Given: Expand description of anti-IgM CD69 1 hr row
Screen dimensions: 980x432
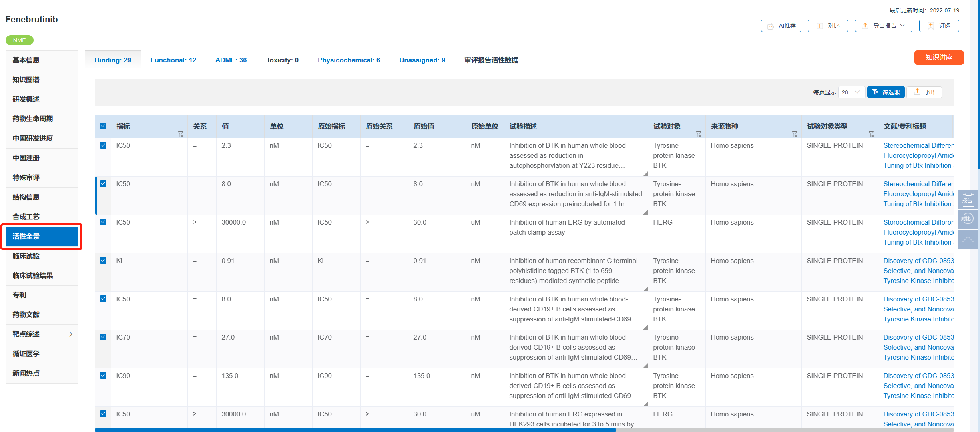Looking at the screenshot, I should coord(645,212).
